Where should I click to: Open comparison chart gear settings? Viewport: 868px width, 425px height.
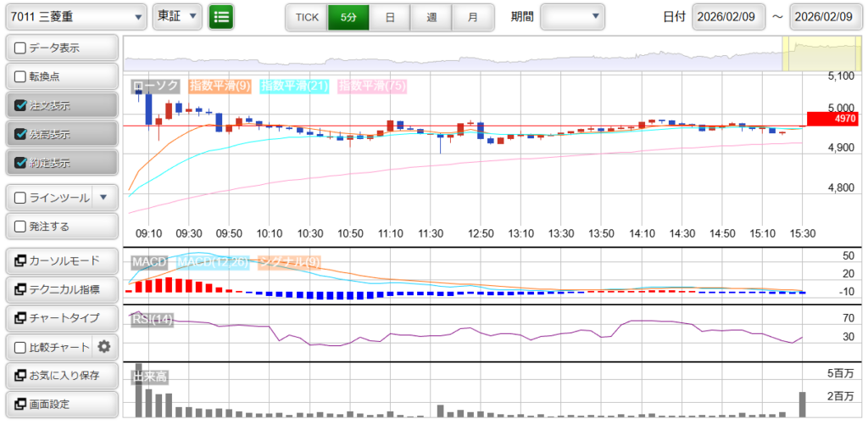click(x=104, y=346)
